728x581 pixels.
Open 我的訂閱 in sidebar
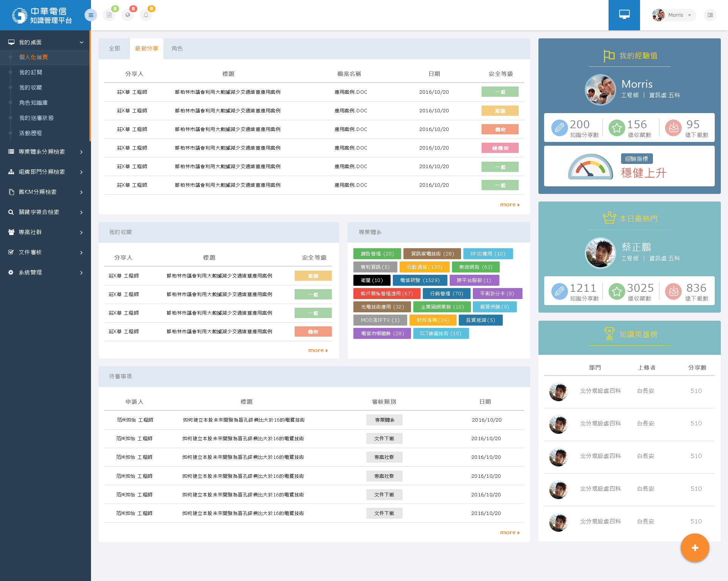(31, 72)
